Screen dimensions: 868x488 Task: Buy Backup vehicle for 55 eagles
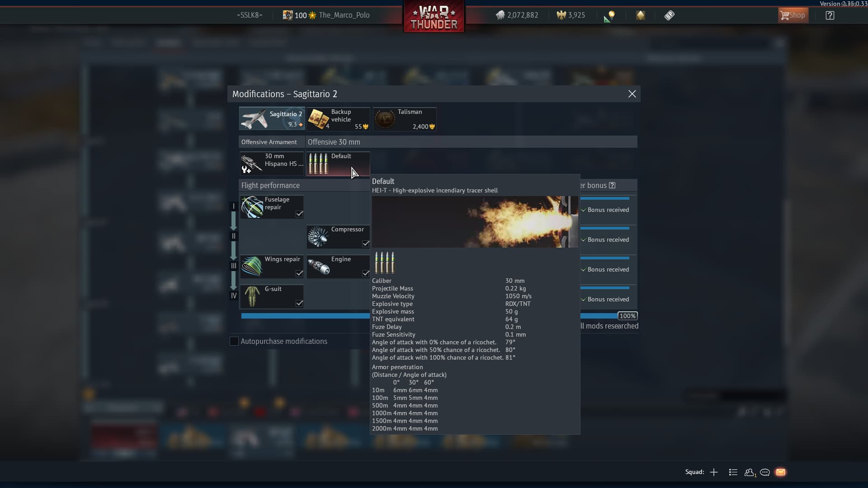tap(338, 119)
